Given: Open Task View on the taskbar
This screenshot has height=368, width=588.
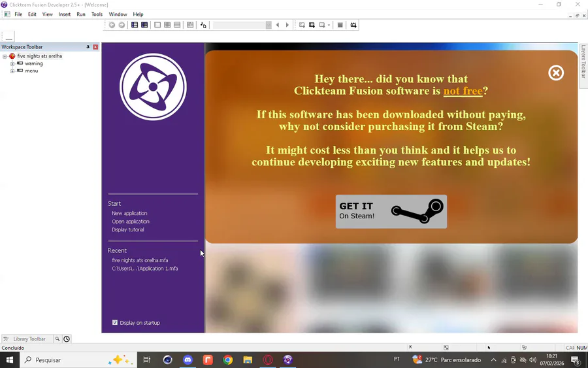Looking at the screenshot, I should [x=146, y=360].
